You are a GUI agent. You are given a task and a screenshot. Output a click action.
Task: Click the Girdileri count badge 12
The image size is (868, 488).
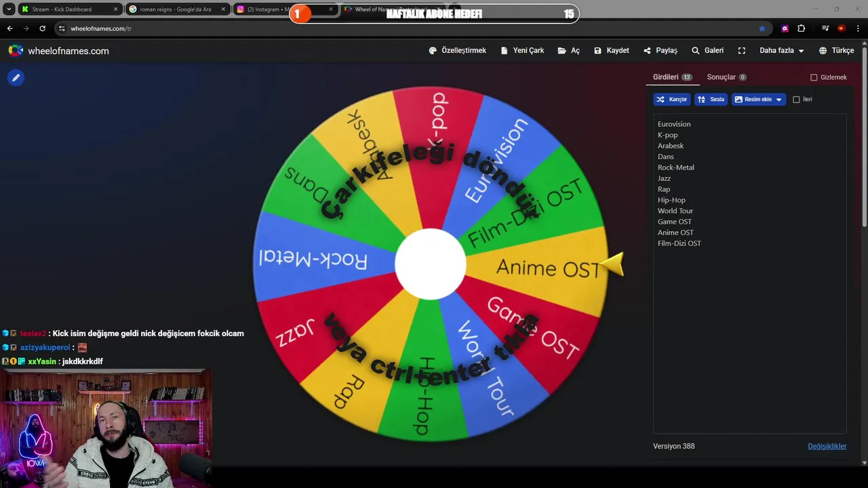[687, 77]
